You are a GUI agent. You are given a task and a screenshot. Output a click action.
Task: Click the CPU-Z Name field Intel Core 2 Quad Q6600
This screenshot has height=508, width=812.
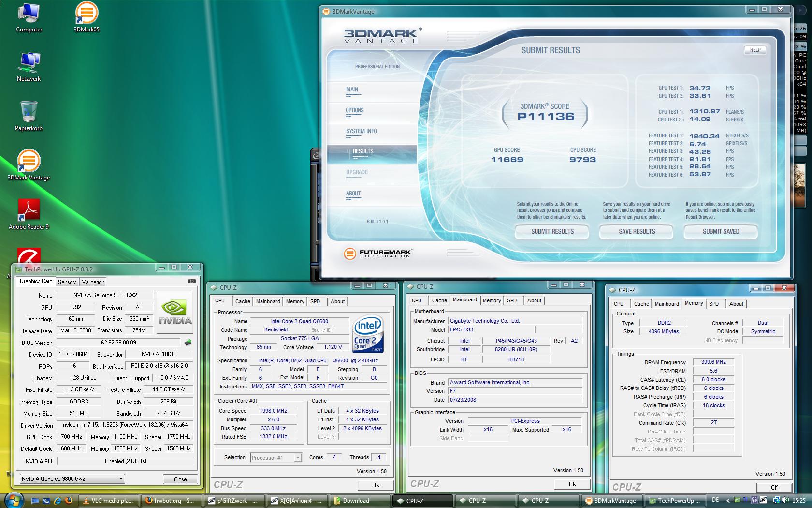click(299, 321)
